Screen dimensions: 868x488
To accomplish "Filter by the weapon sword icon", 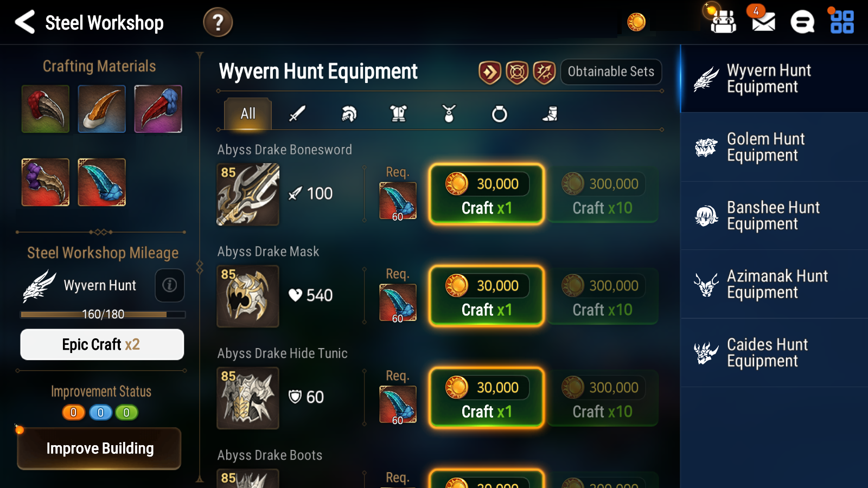I will (x=297, y=114).
